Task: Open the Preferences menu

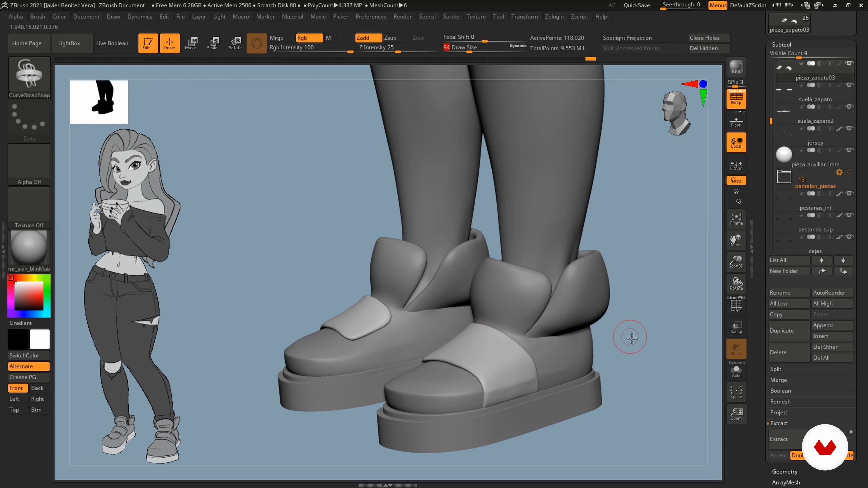Action: [x=371, y=16]
